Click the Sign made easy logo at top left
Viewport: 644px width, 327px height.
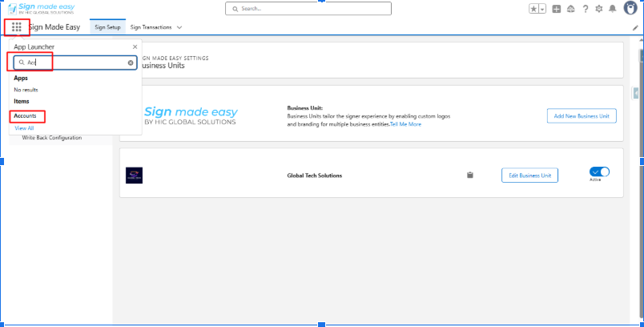[42, 9]
